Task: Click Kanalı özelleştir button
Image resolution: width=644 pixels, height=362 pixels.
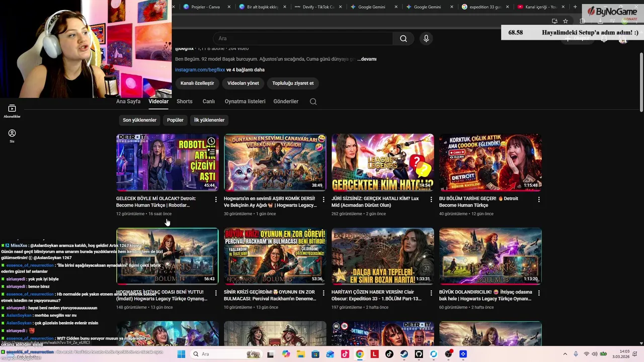Action: 197,83
